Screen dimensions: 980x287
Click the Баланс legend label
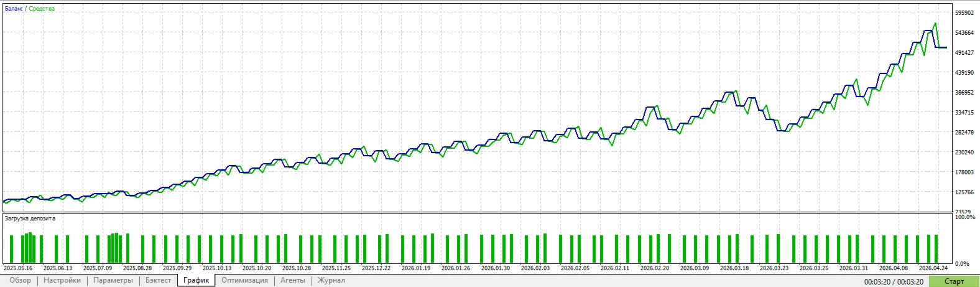14,9
